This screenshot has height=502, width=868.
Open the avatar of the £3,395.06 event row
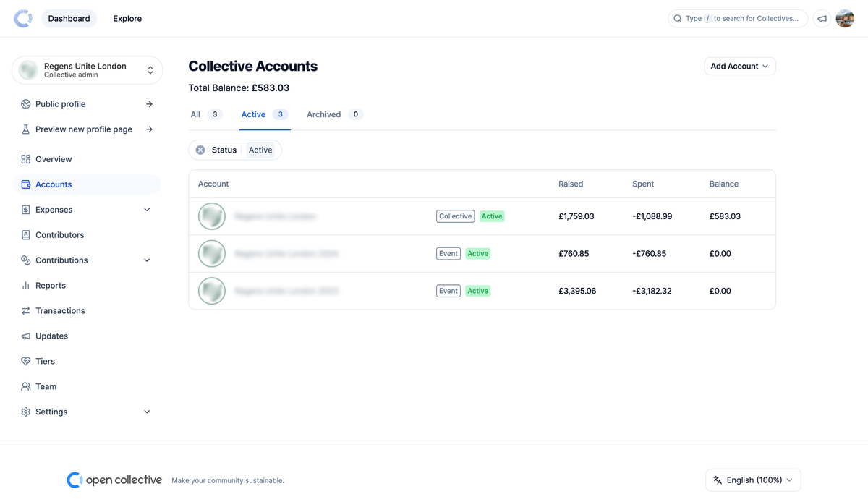pyautogui.click(x=212, y=291)
